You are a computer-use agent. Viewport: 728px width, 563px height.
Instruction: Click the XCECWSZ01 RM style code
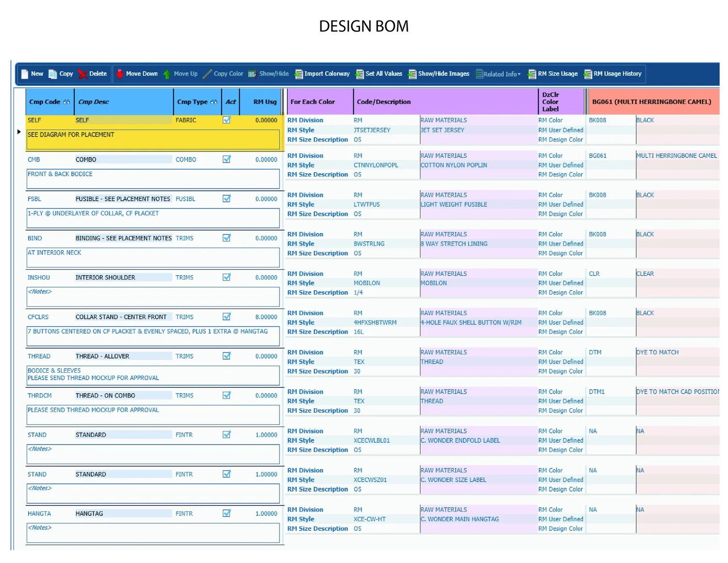tap(370, 480)
